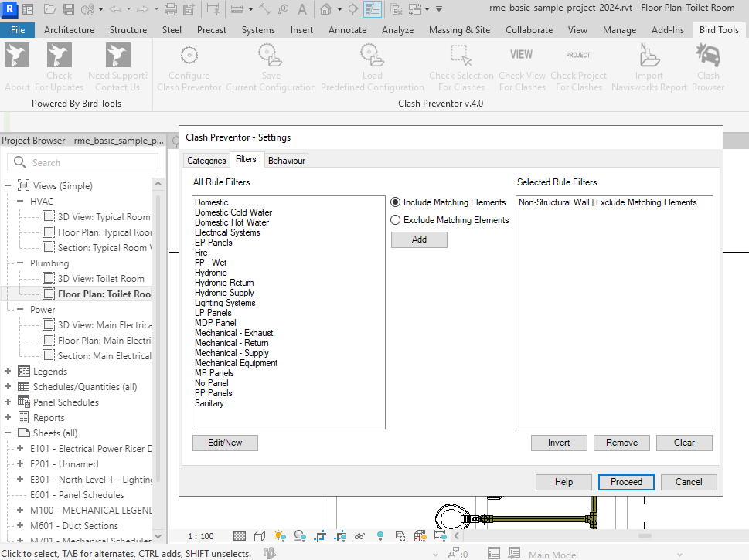Select Non-Structural Wall selected rule filter
The height and width of the screenshot is (560, 749).
(608, 203)
